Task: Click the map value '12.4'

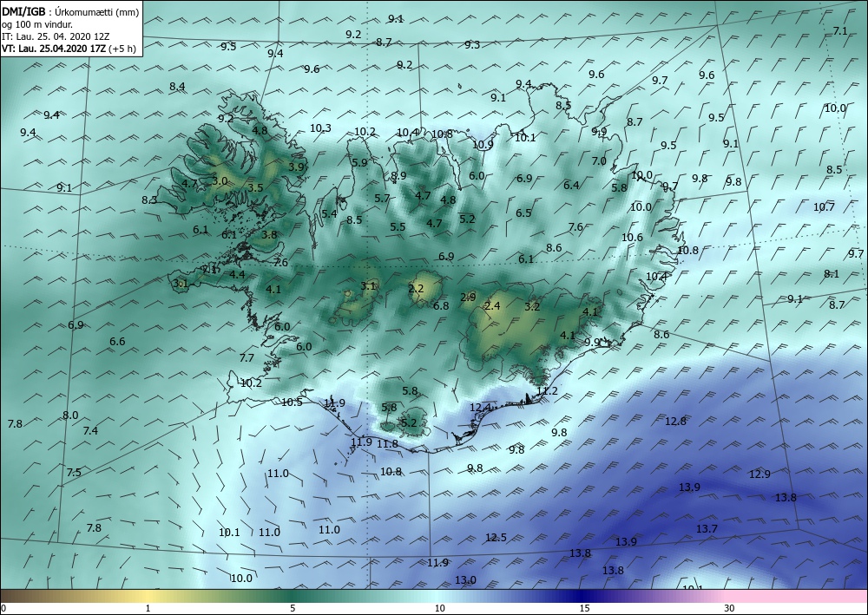Action: (481, 407)
